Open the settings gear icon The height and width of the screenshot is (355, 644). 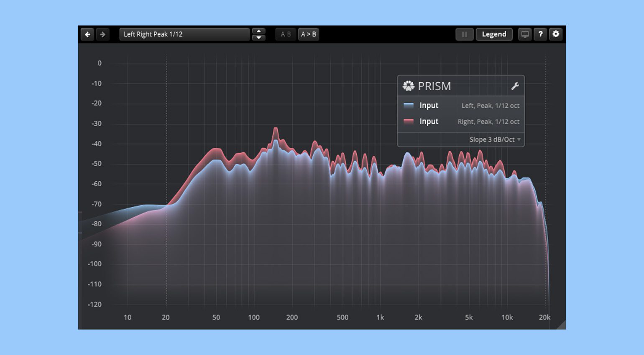pyautogui.click(x=556, y=34)
